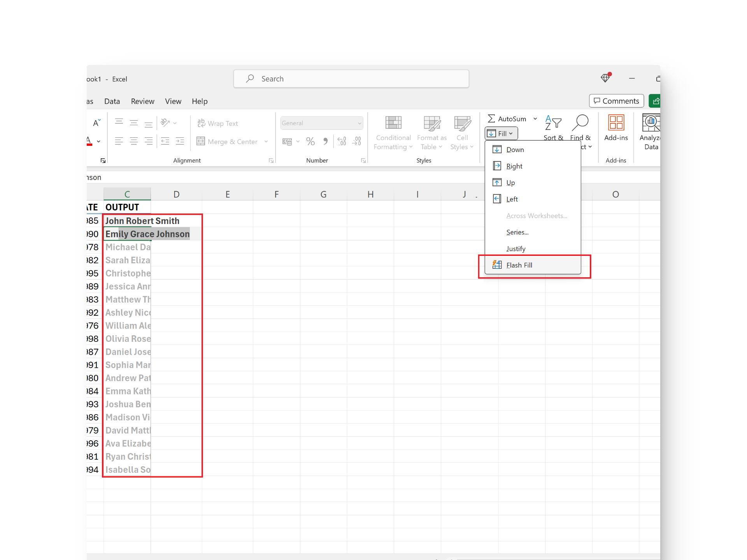The width and height of the screenshot is (747, 560).
Task: Expand the Merge & Center dropdown
Action: coord(267,141)
